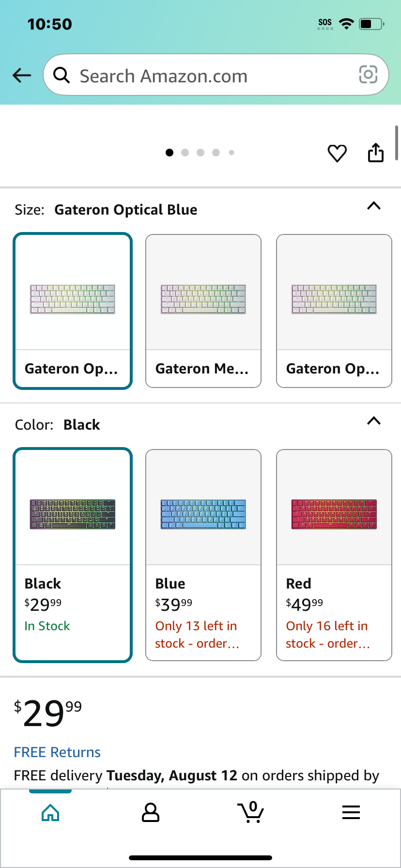The width and height of the screenshot is (401, 868).
Task: Select the third Gateron Op... size option
Action: (334, 311)
